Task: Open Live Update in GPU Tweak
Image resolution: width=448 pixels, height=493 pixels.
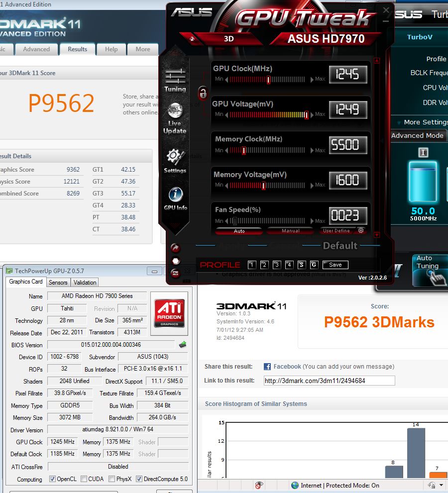Action: click(x=175, y=118)
